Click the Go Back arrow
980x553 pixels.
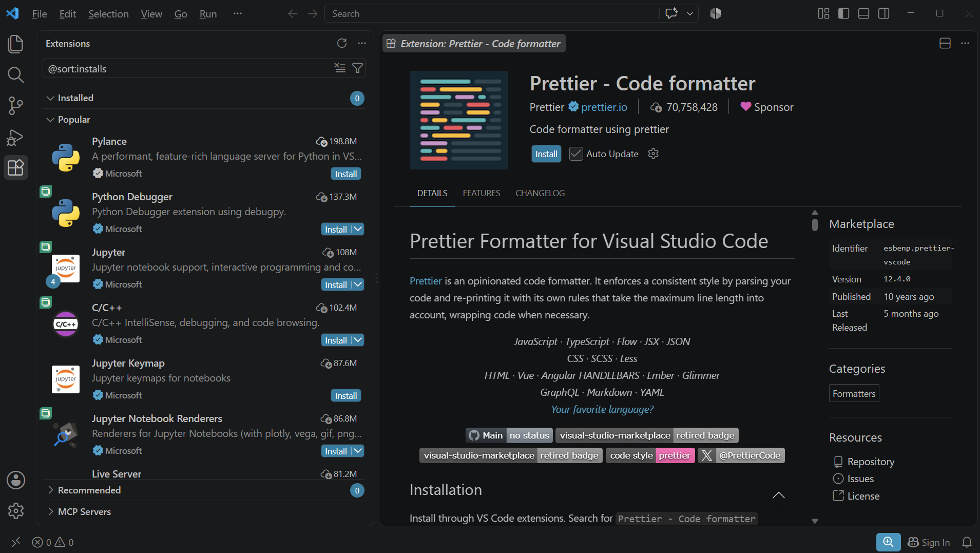(293, 14)
